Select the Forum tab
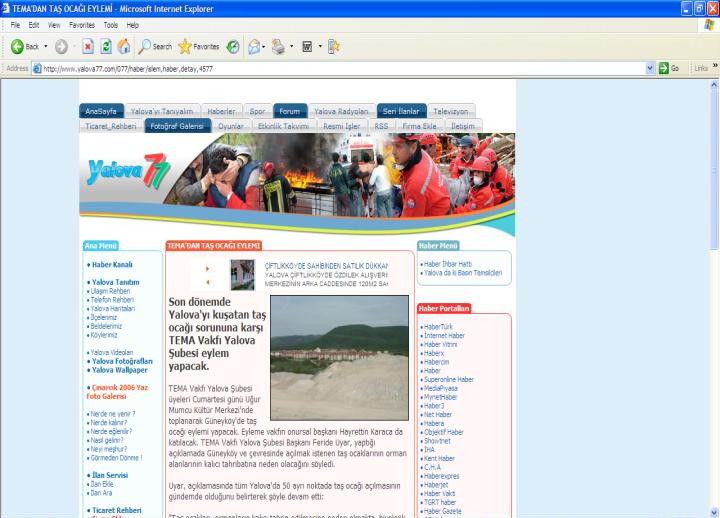720x518 pixels. point(290,111)
